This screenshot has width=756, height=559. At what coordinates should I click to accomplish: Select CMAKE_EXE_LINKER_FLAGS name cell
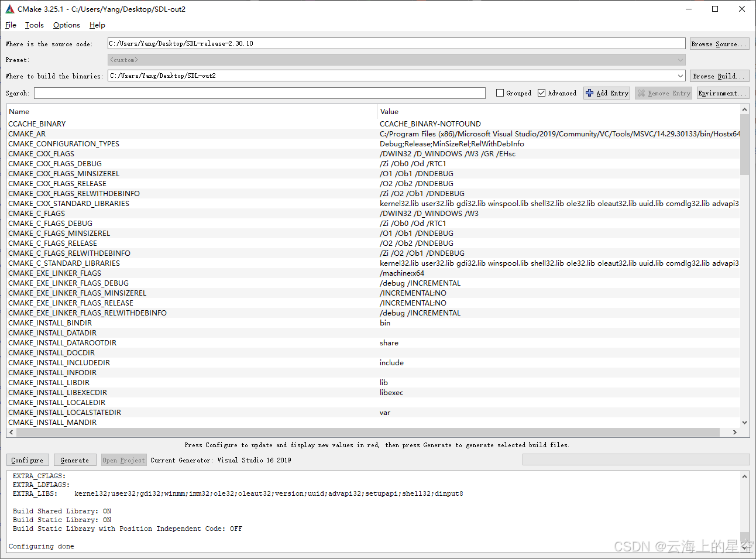click(54, 273)
